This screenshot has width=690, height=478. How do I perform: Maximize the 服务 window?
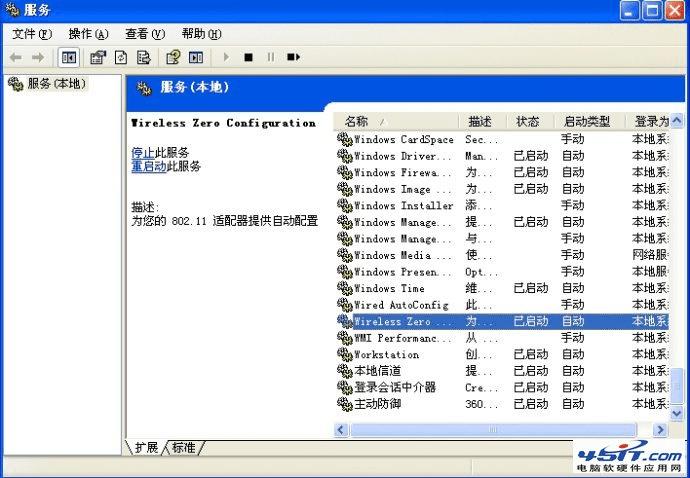click(652, 10)
